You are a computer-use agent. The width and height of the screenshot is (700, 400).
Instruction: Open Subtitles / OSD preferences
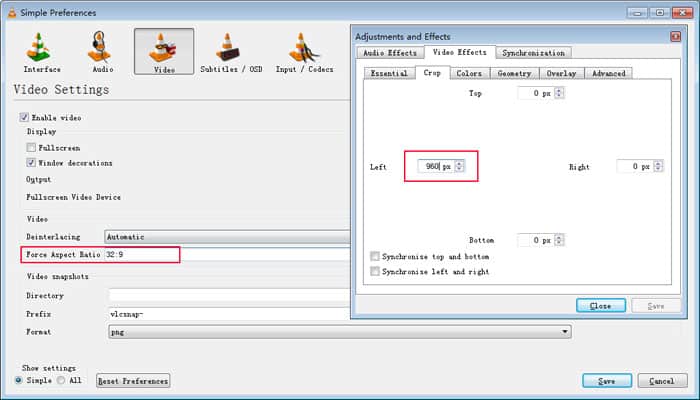[231, 52]
